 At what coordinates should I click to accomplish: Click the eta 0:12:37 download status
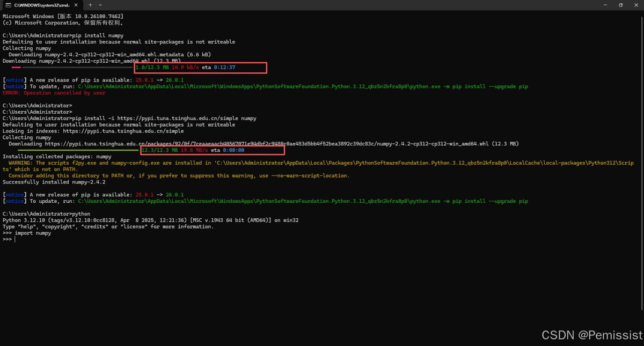click(x=218, y=68)
